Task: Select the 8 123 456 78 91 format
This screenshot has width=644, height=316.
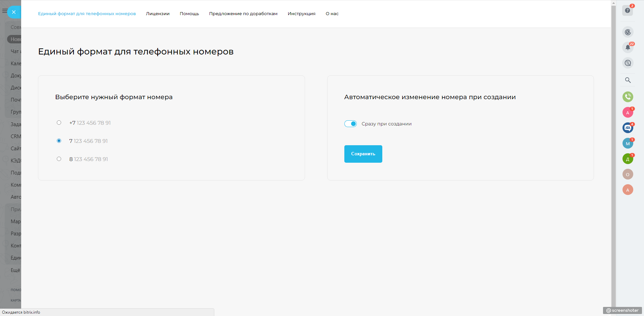Action: (59, 159)
